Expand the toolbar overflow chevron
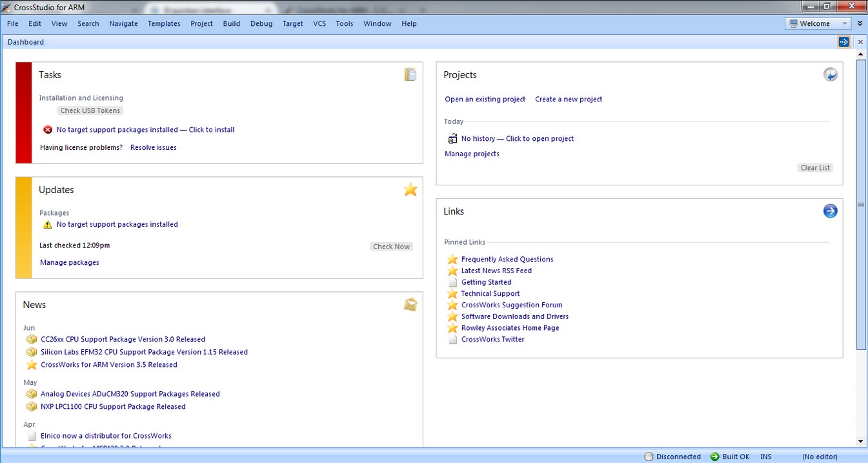 [860, 23]
